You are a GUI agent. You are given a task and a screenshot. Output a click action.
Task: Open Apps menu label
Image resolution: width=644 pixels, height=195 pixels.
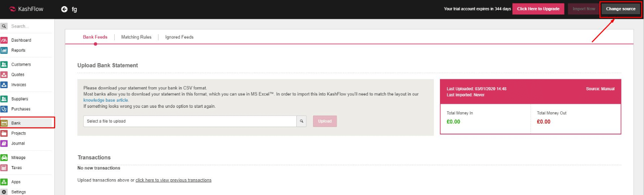click(x=16, y=182)
